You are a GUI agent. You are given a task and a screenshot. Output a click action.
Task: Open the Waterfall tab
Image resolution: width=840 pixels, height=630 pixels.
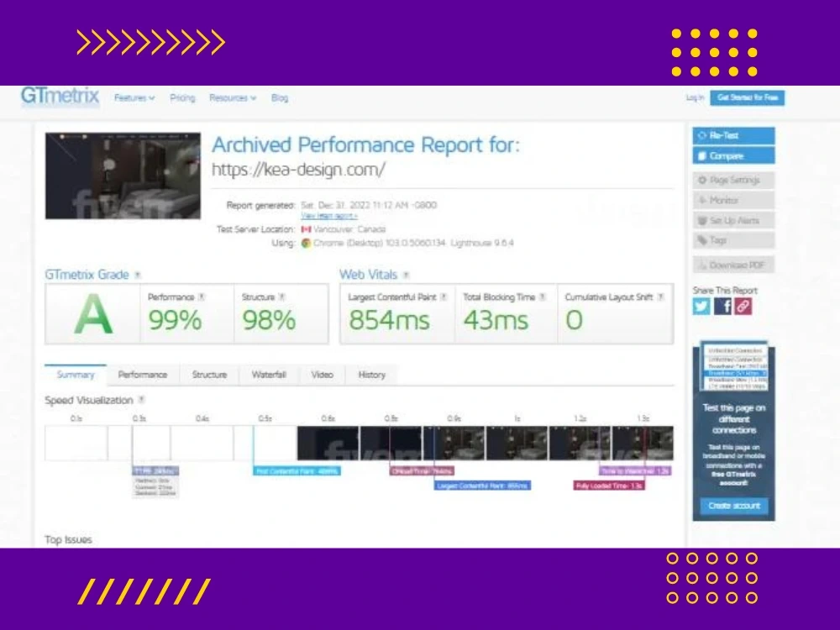point(269,375)
